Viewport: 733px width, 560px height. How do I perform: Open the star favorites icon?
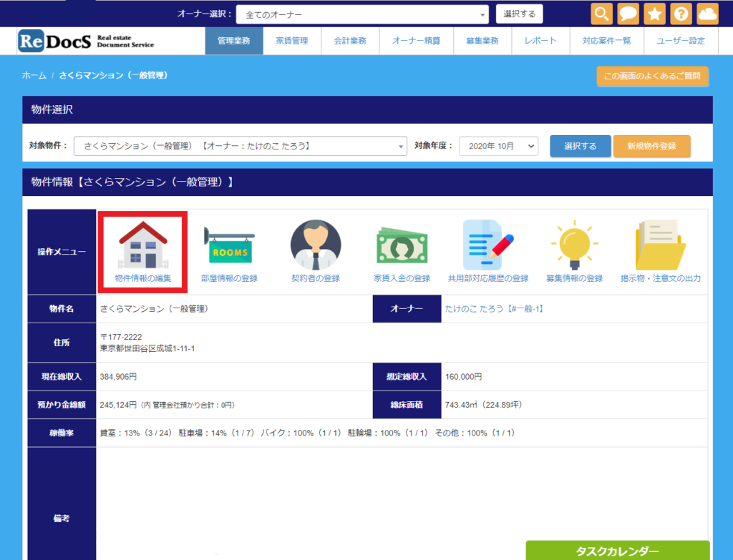[x=654, y=14]
